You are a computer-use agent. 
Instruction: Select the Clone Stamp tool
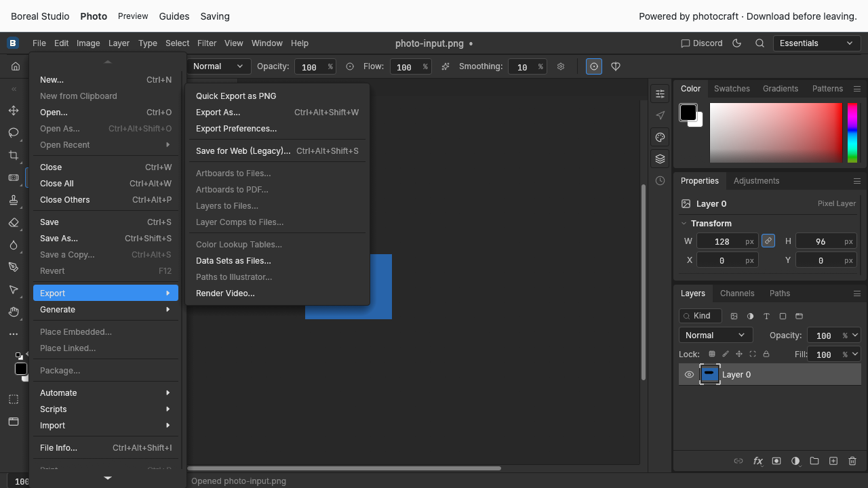pyautogui.click(x=14, y=200)
